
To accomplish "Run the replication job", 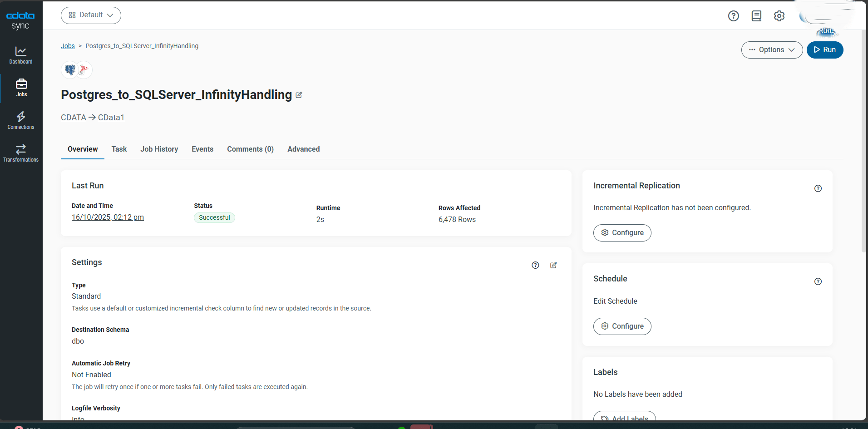I will pyautogui.click(x=824, y=50).
